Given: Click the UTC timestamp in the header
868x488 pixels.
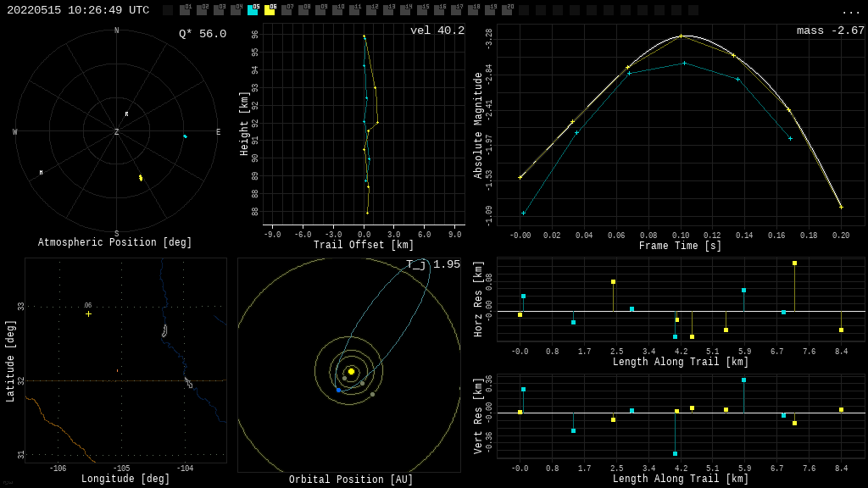Looking at the screenshot, I should tap(78, 10).
